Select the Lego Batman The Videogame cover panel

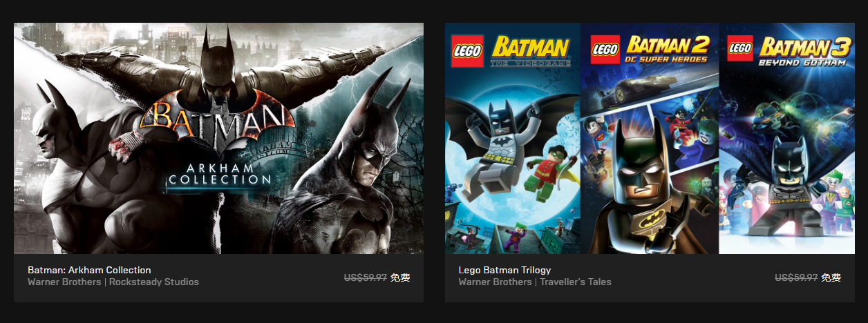click(x=512, y=138)
